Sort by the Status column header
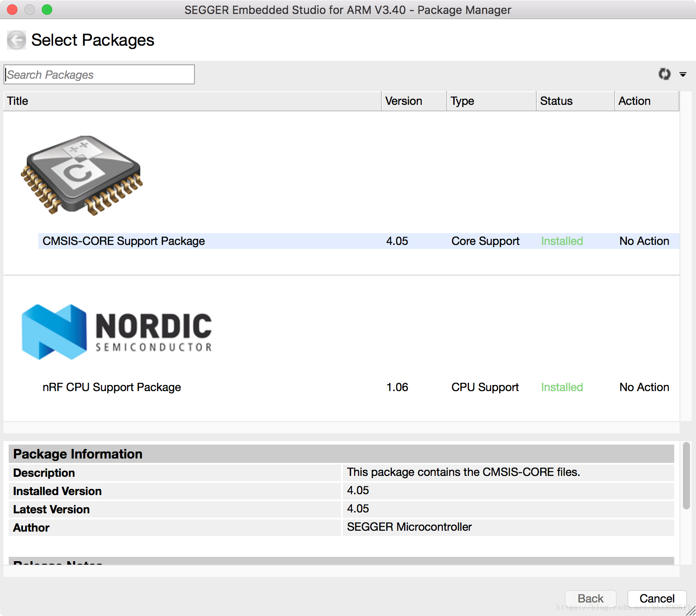 click(x=576, y=101)
